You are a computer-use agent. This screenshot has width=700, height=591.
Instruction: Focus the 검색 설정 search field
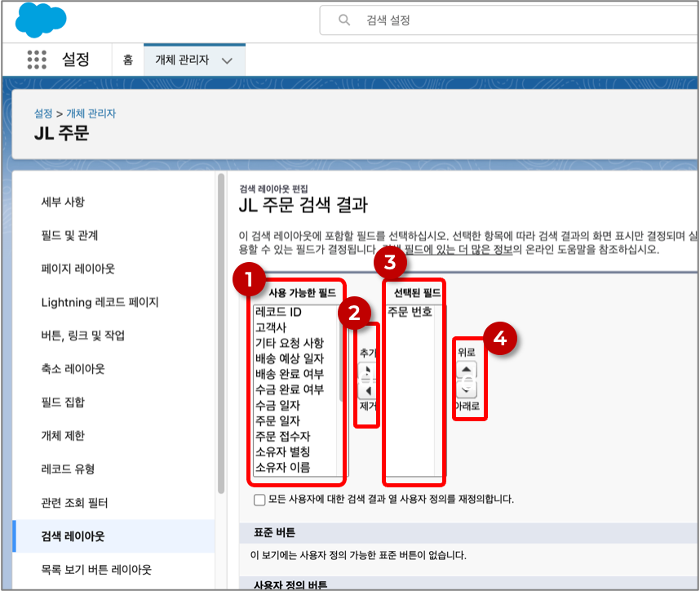tap(509, 20)
